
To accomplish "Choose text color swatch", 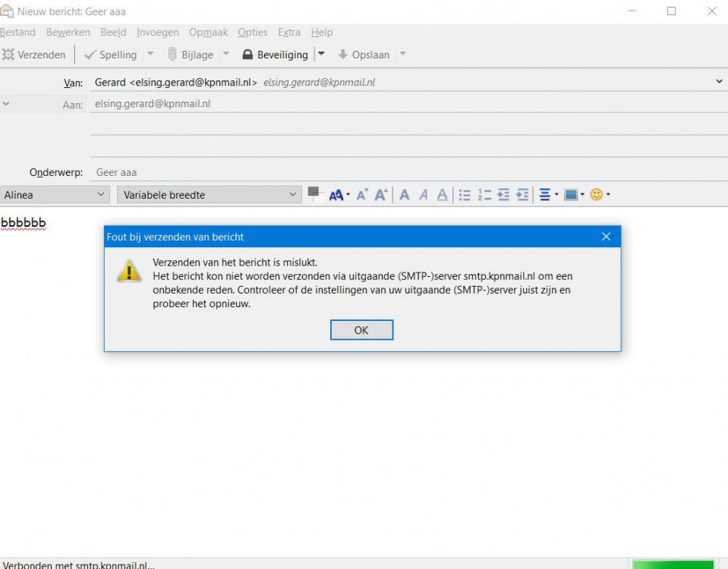I will (315, 193).
